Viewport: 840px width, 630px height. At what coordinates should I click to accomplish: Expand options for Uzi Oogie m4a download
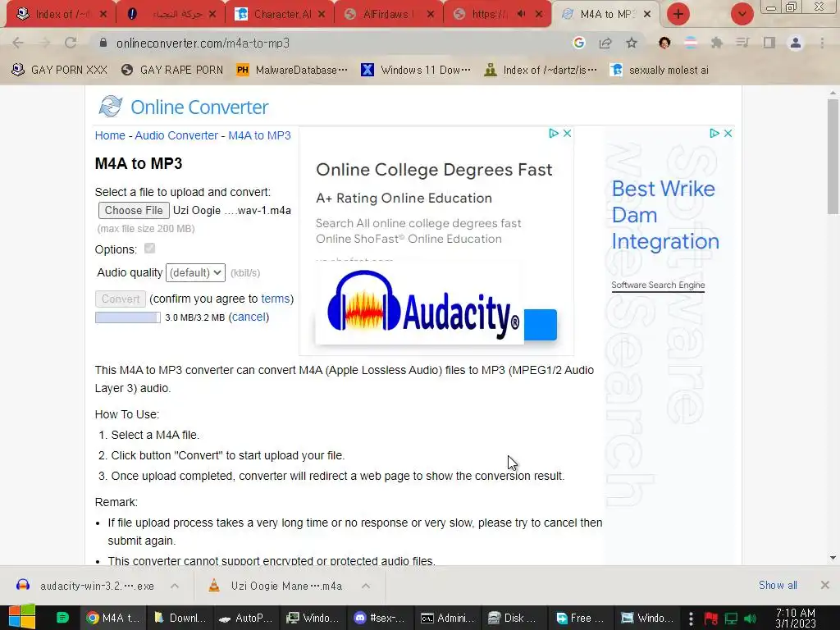(x=366, y=586)
